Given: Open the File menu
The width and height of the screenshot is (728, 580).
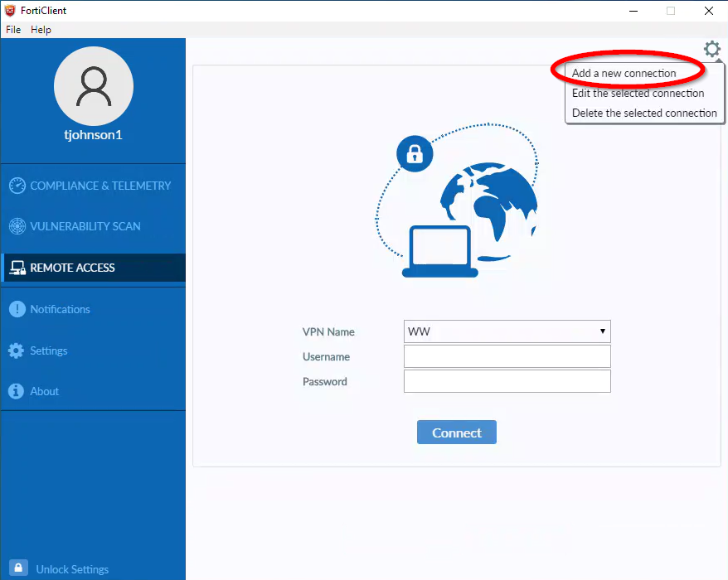Looking at the screenshot, I should (13, 30).
